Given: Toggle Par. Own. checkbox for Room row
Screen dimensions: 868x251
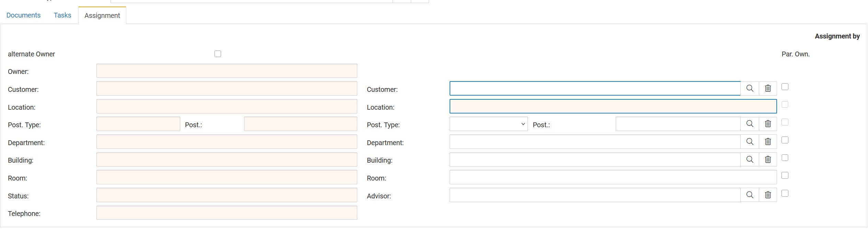Looking at the screenshot, I should point(785,175).
